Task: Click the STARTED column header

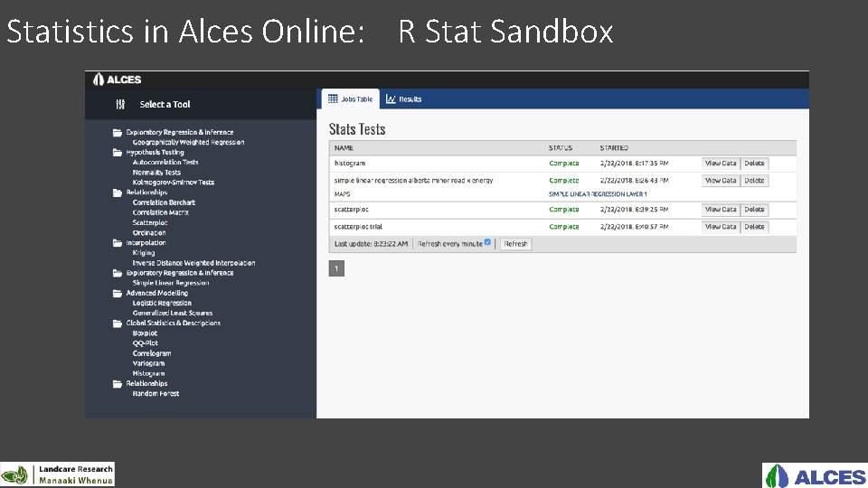Action: (614, 147)
